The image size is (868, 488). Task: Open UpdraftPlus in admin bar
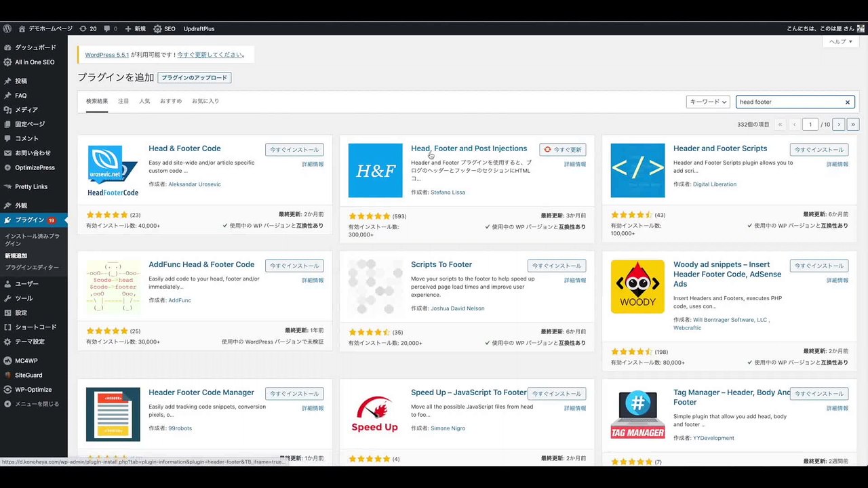(x=199, y=28)
